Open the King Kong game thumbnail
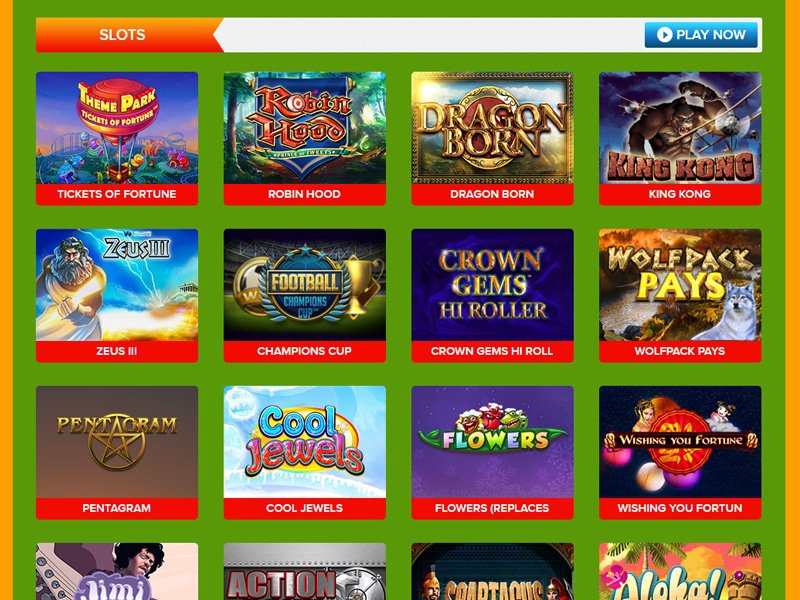 point(680,128)
